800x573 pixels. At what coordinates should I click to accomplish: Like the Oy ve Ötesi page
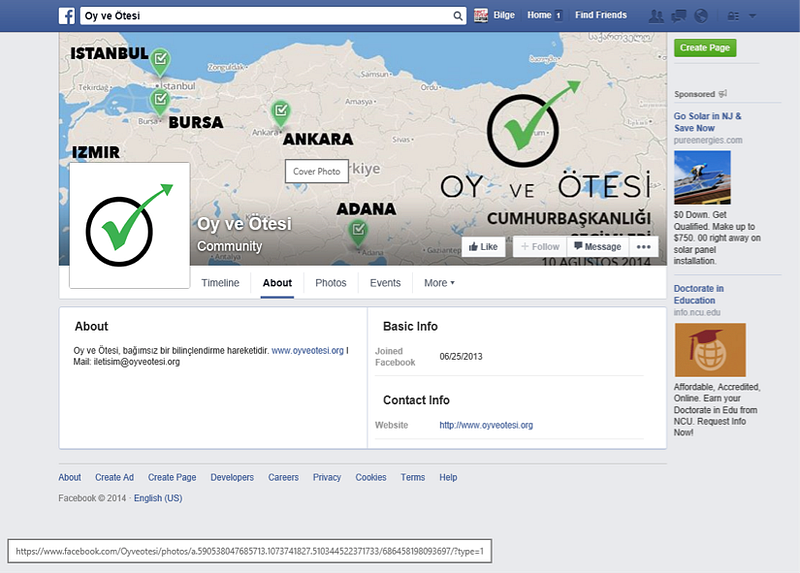[483, 246]
